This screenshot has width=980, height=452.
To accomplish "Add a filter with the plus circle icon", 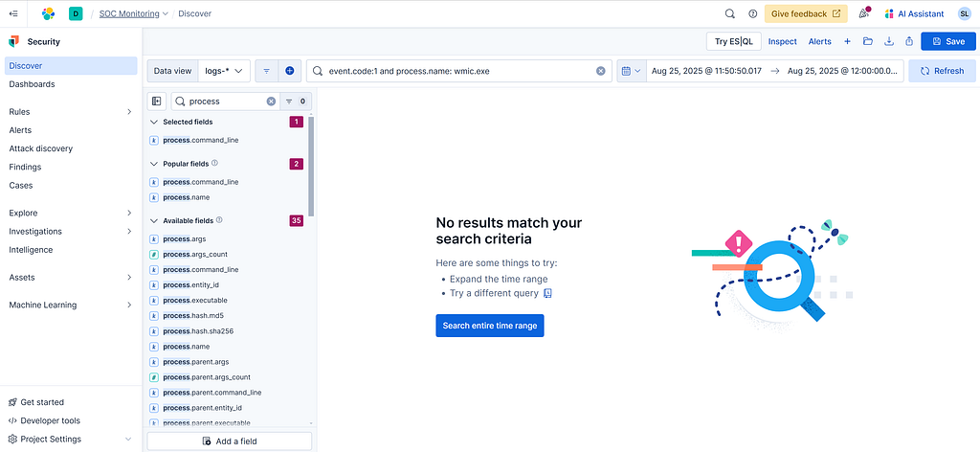I will pyautogui.click(x=290, y=71).
